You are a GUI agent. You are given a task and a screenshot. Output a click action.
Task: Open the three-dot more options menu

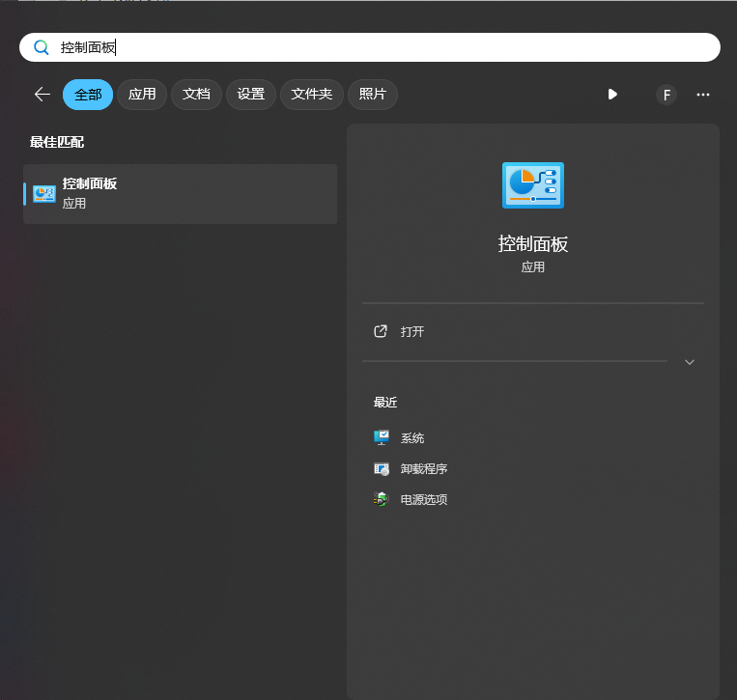tap(703, 95)
